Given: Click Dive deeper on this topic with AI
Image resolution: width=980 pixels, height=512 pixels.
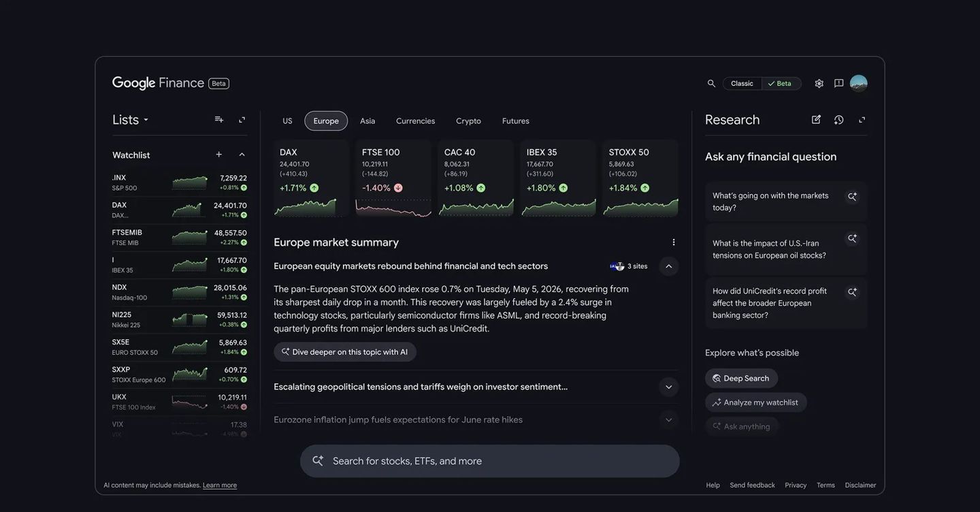Looking at the screenshot, I should click(x=345, y=352).
